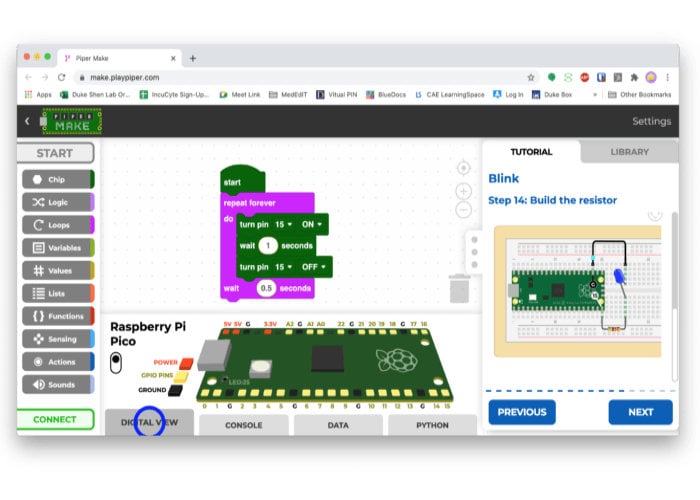Click the workspace trash can

(459, 289)
